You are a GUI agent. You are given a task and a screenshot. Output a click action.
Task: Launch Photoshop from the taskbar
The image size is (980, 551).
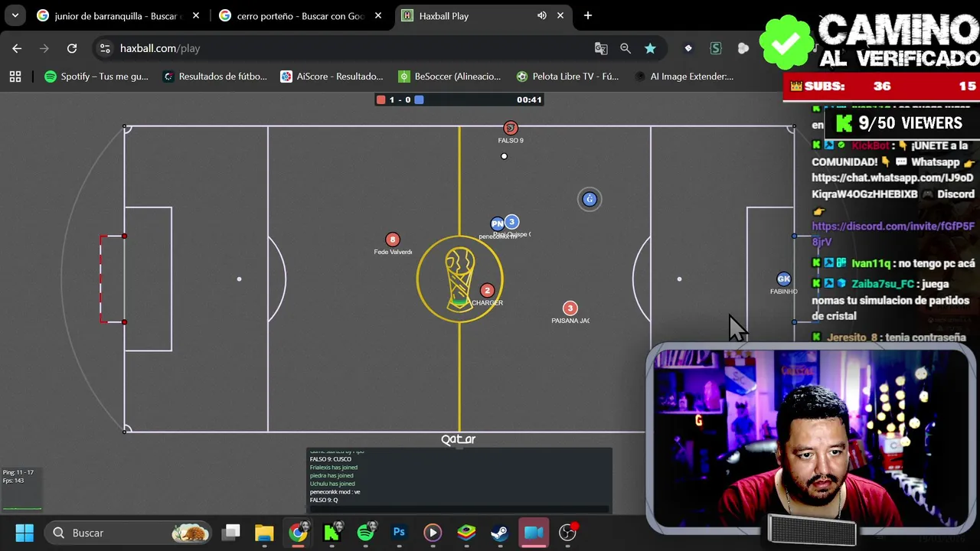point(399,533)
